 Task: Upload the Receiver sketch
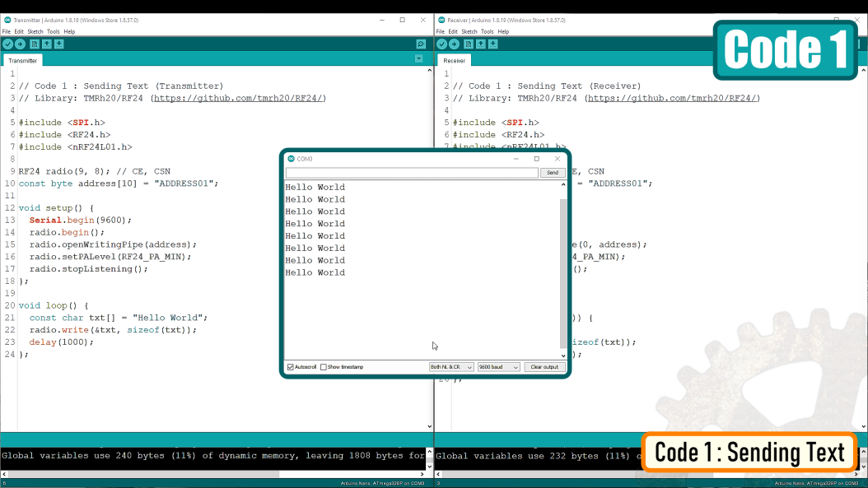(455, 44)
